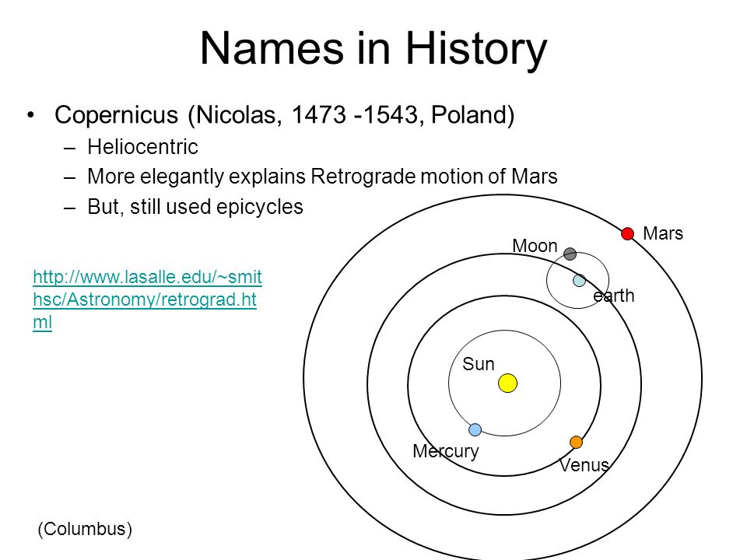This screenshot has height=560, width=747.
Task: Click the 'Heliocentric' sub-bullet
Action: coord(143,147)
